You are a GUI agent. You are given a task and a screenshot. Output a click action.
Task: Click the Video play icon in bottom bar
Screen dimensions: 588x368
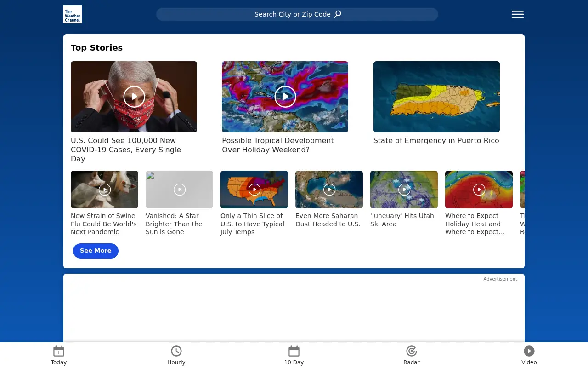pyautogui.click(x=529, y=351)
